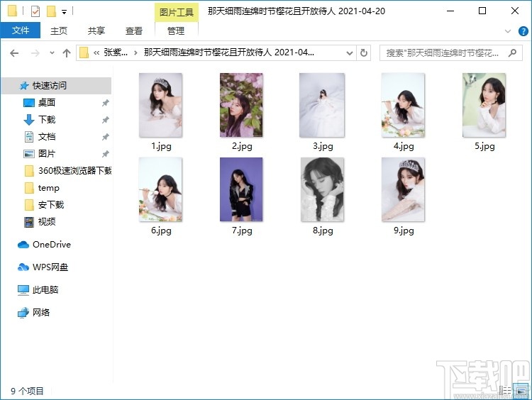Click the pin icon next to 桌面

[106, 103]
